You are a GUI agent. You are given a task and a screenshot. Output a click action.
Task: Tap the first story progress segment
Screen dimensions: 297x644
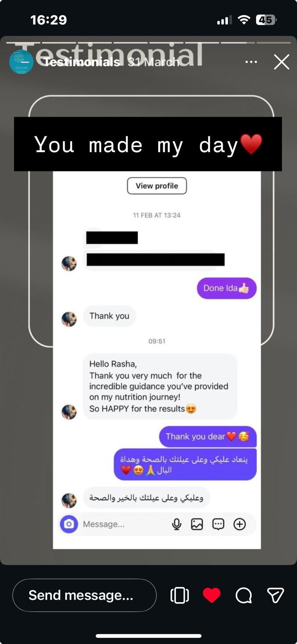tap(23, 42)
